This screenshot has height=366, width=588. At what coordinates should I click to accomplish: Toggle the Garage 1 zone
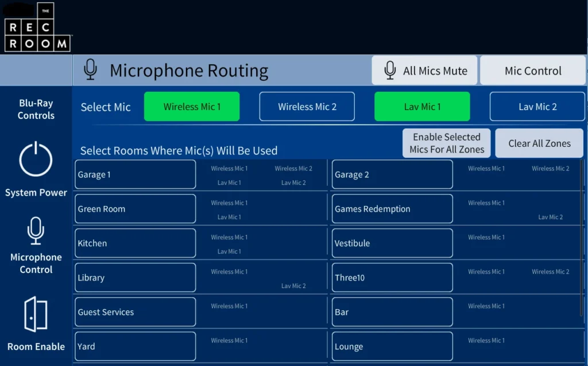[135, 174]
